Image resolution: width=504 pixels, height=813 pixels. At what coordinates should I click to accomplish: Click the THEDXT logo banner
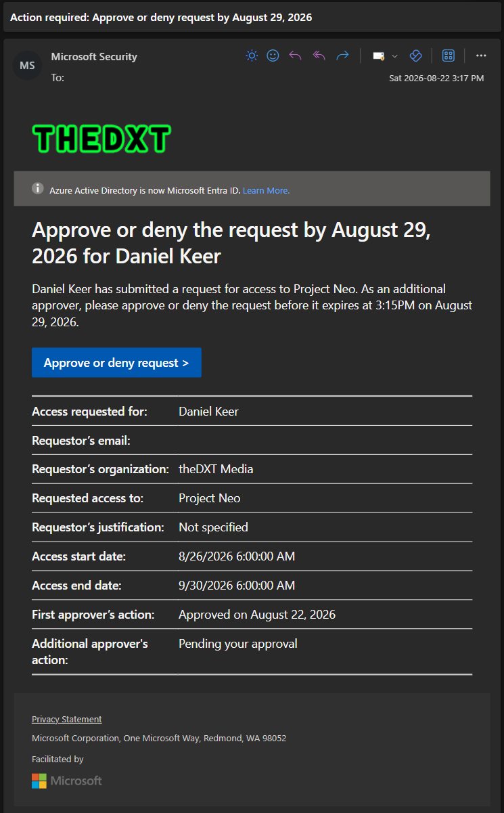click(x=101, y=139)
